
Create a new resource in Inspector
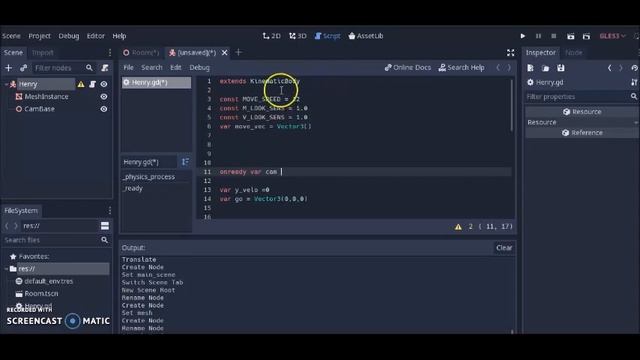point(530,68)
